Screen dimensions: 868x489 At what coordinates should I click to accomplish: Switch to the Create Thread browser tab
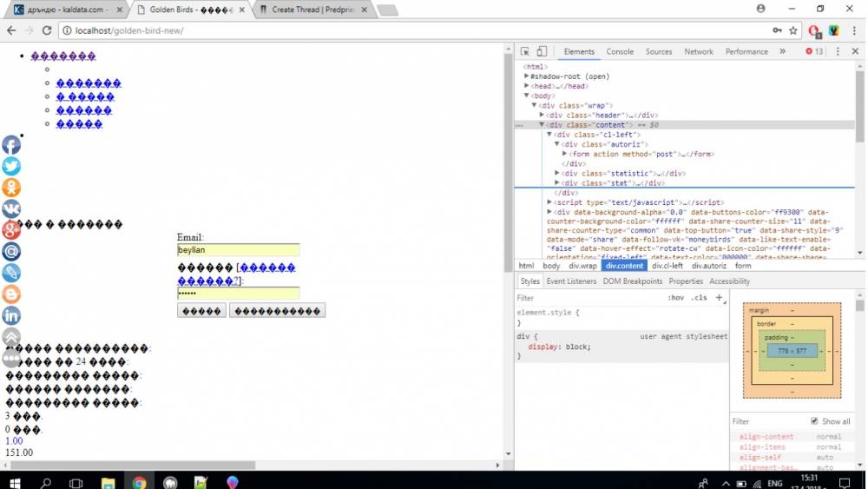coord(312,10)
